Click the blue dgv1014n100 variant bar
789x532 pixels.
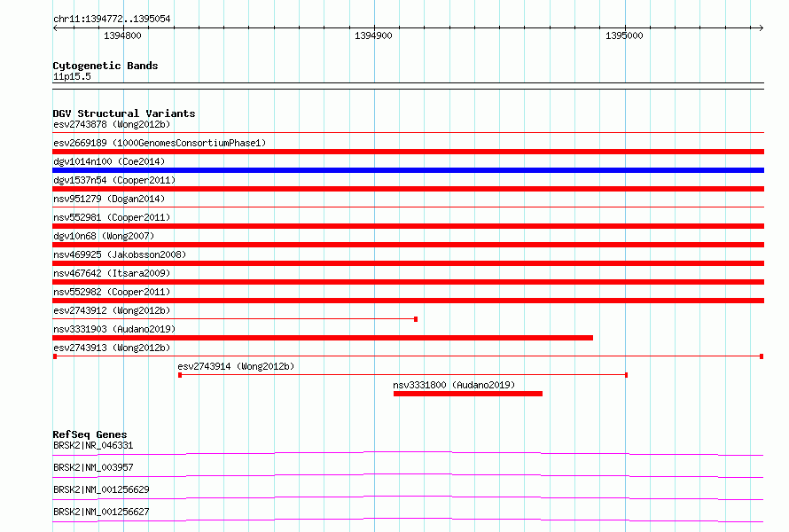tap(408, 170)
